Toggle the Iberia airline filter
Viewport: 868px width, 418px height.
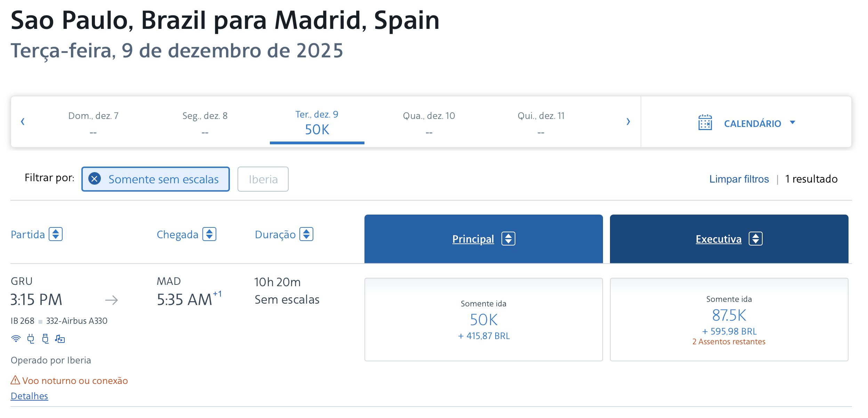point(263,179)
